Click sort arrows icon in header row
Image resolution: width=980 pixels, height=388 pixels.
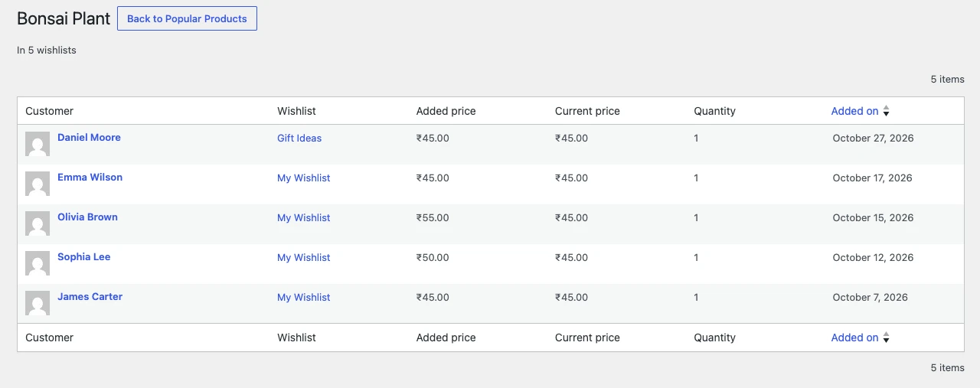886,111
